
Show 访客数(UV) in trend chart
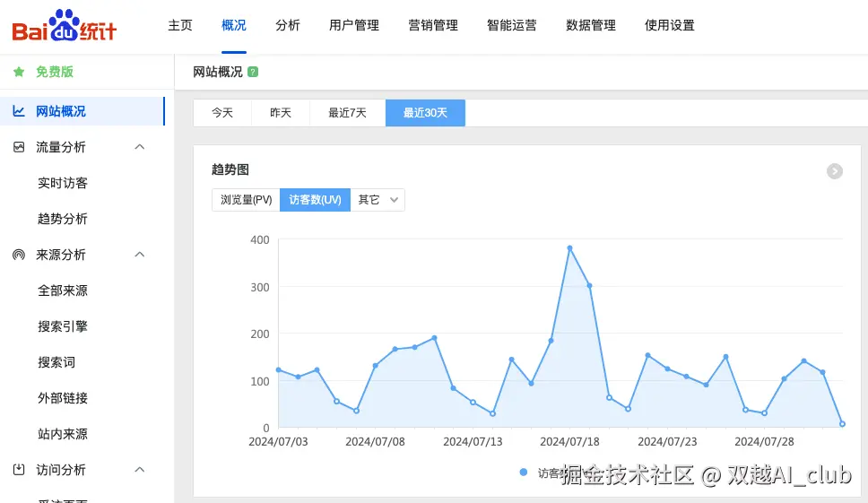coord(315,200)
